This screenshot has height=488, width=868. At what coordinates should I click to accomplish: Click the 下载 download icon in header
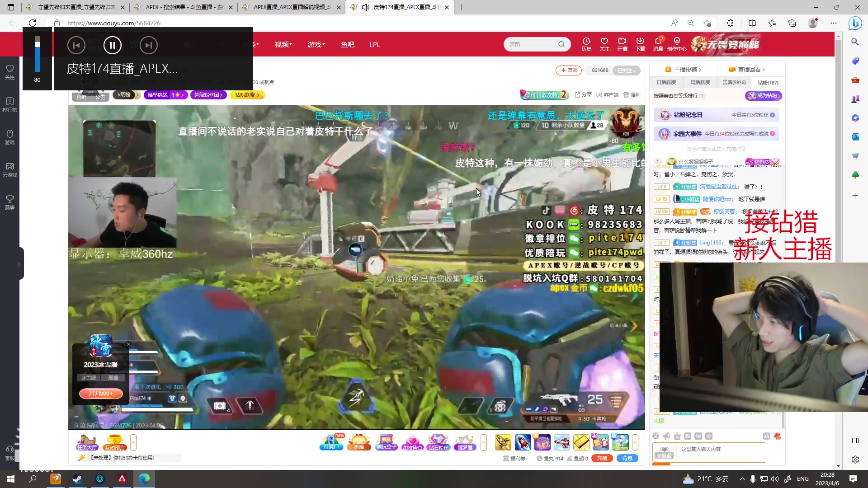point(640,44)
